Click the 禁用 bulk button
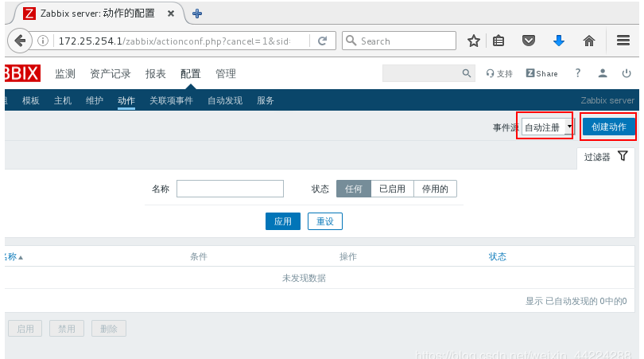The height and width of the screenshot is (359, 644). (67, 329)
